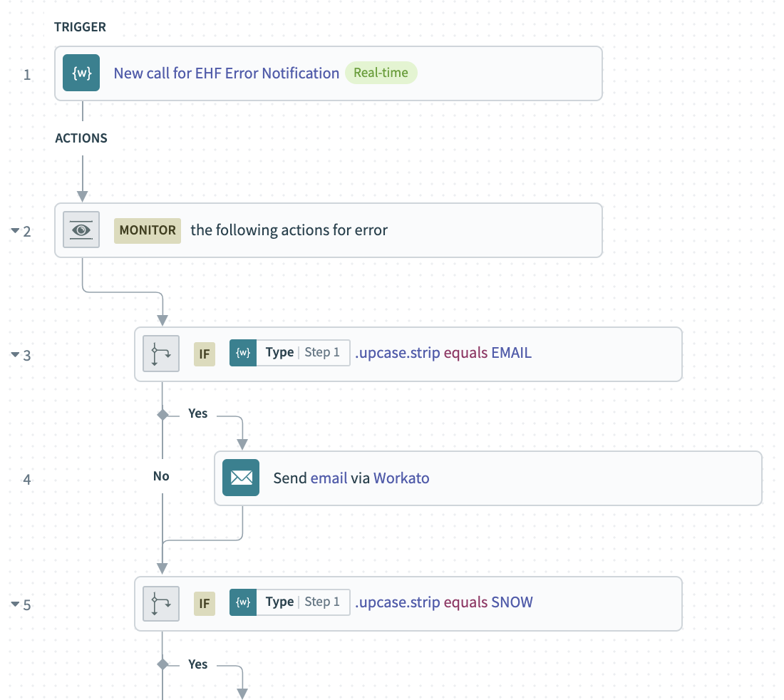Click the Send email via Workato action
784x700 pixels.
(x=351, y=478)
